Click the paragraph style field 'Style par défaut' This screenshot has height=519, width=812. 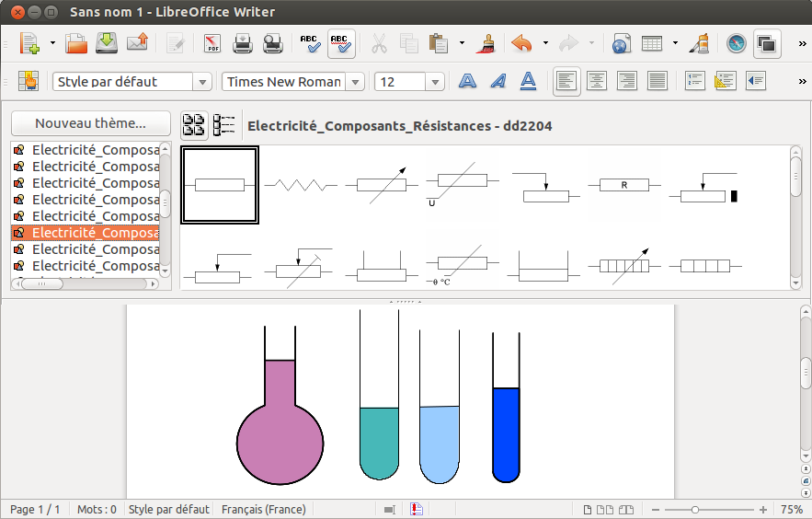[122, 82]
